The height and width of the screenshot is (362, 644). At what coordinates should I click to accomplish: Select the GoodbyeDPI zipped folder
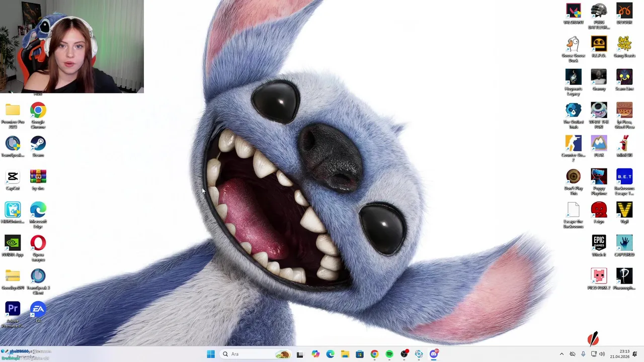tap(13, 280)
